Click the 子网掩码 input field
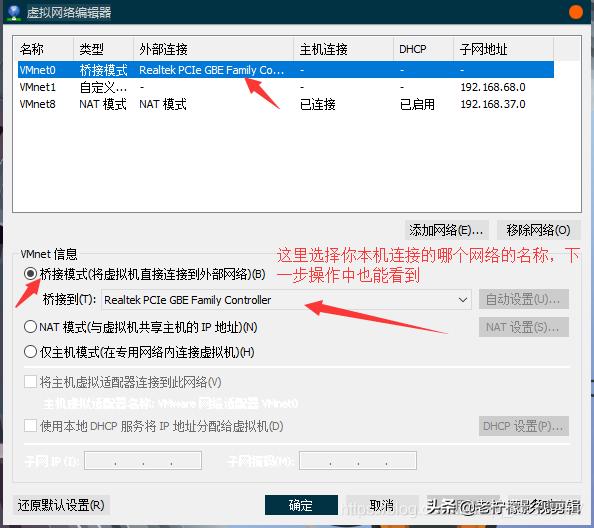This screenshot has height=528, width=594. pos(358,460)
